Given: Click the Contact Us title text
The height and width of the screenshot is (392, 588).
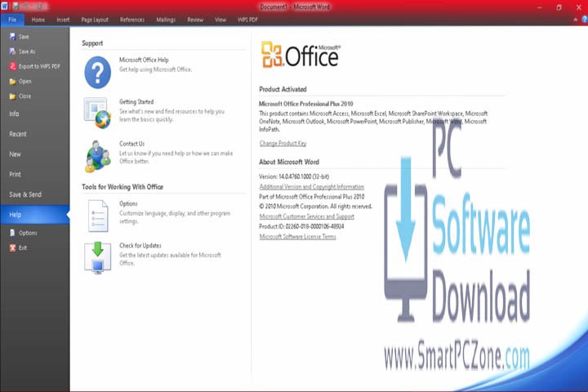Looking at the screenshot, I should (x=132, y=144).
